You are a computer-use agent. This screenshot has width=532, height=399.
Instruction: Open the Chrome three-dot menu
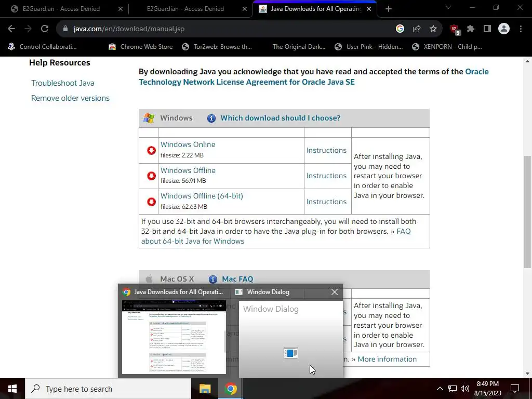[x=521, y=29]
